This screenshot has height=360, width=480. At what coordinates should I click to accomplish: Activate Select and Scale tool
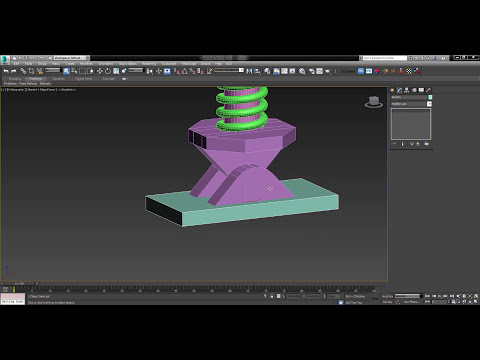coord(116,71)
